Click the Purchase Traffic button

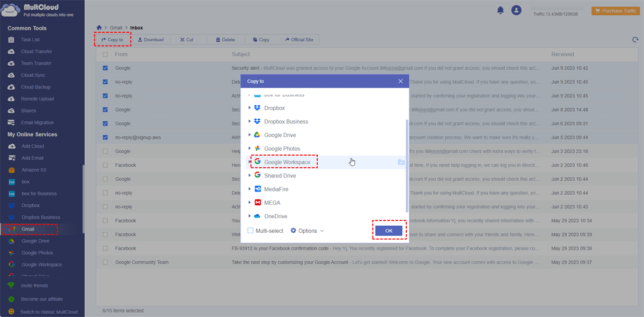click(x=614, y=11)
